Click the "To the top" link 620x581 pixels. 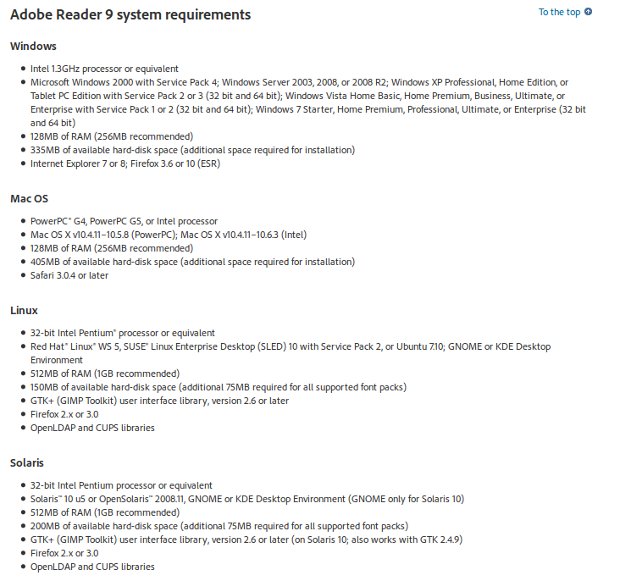(559, 12)
